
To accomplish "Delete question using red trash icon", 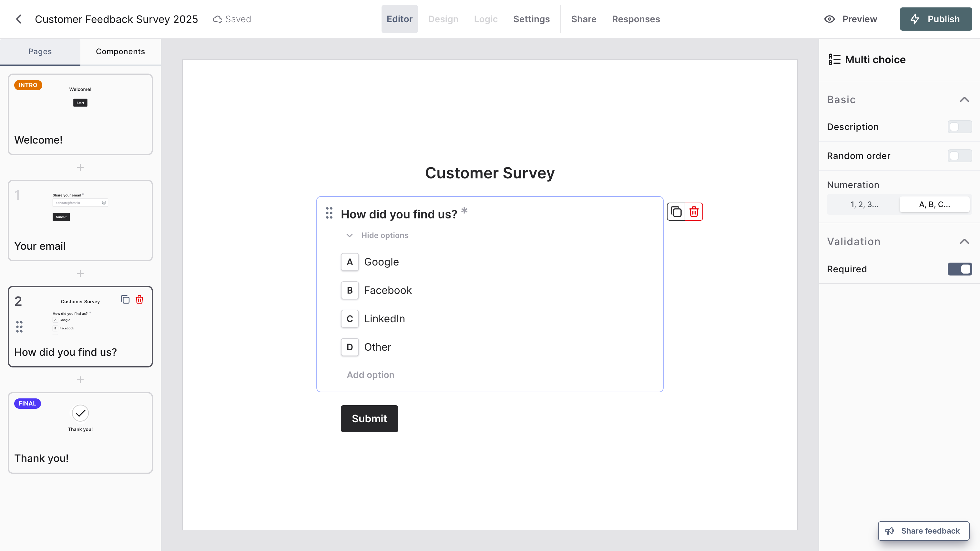I will (x=694, y=212).
